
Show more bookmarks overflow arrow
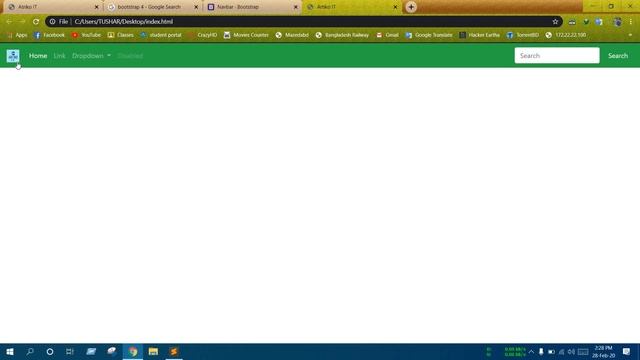tap(630, 35)
